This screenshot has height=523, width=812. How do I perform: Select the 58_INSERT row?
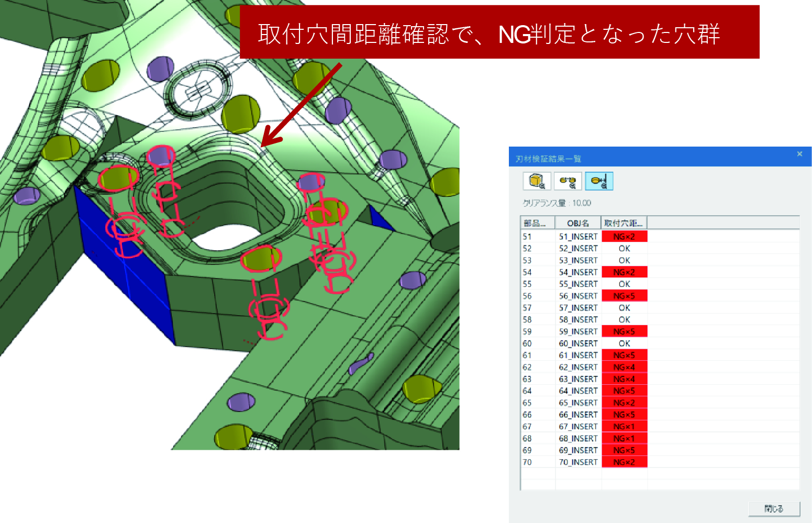578,319
